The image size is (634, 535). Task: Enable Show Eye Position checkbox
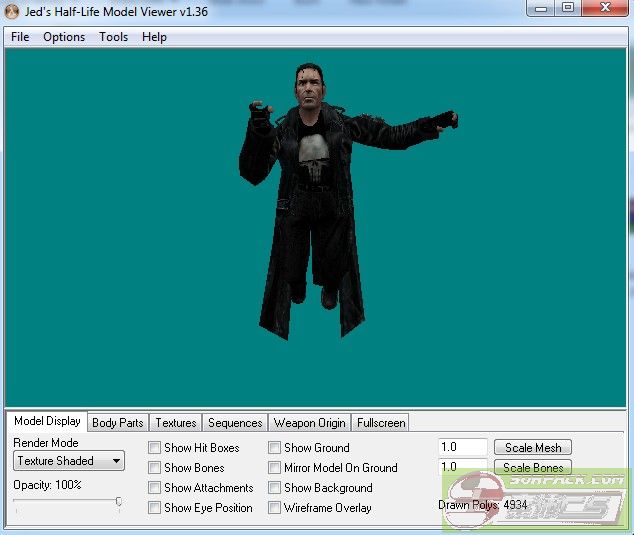point(154,508)
